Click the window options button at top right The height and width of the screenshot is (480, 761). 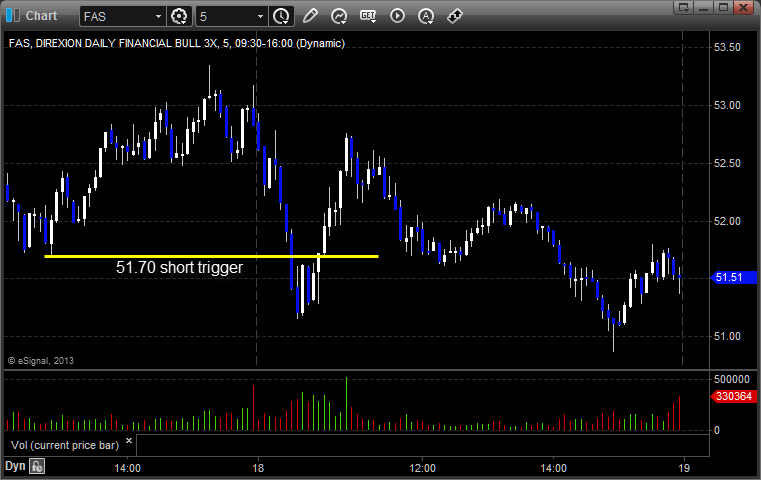pos(684,7)
